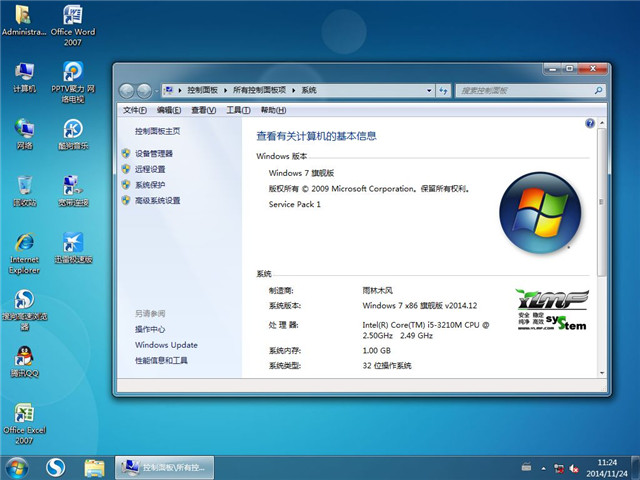The image size is (640, 480).
Task: Open 远程设置 link
Action: click(x=150, y=169)
